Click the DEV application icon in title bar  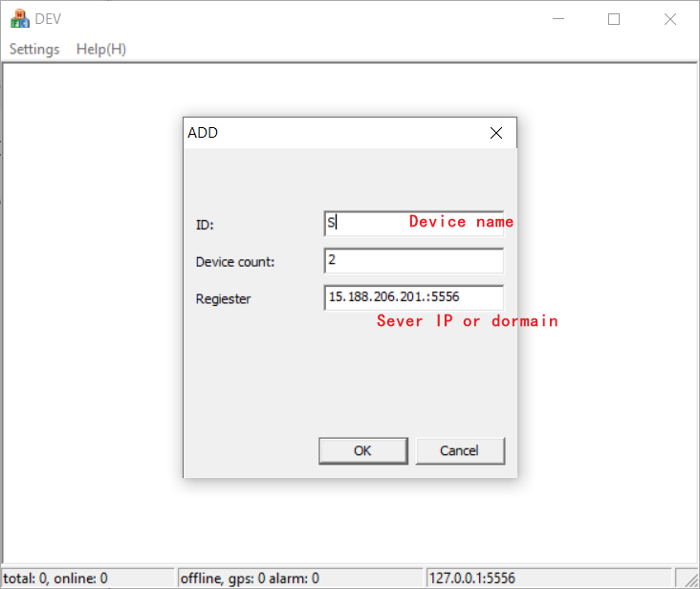pos(19,19)
